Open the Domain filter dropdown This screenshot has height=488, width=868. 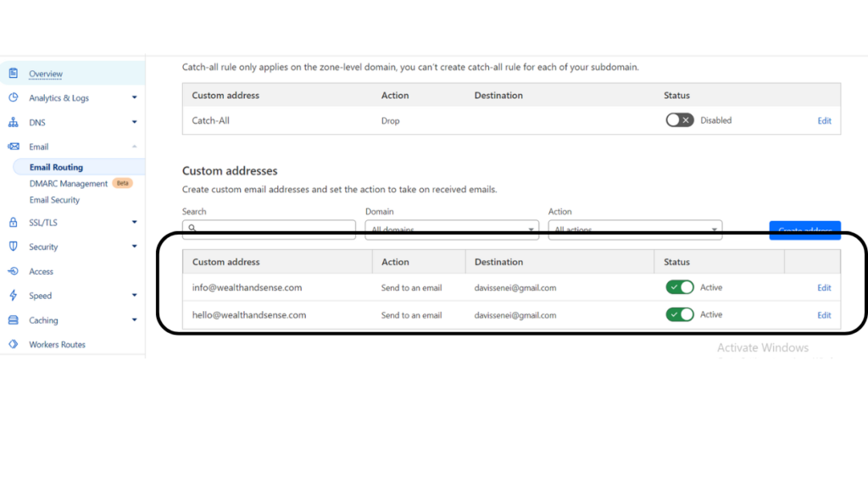(451, 229)
